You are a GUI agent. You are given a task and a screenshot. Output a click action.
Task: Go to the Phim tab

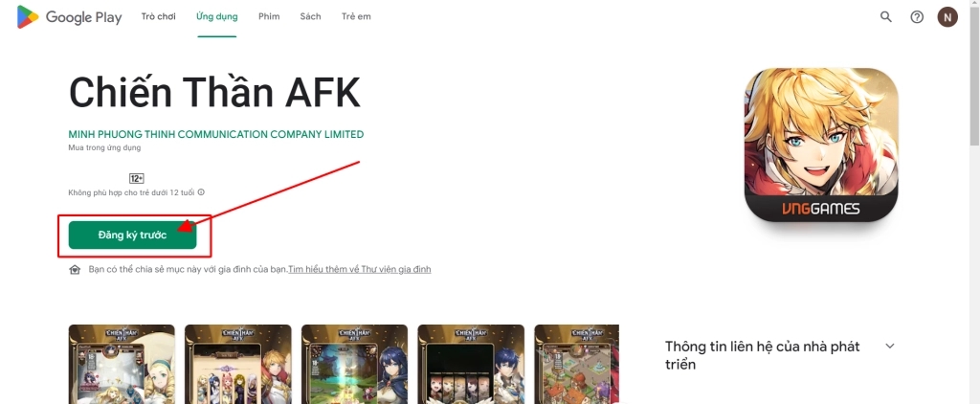[x=269, y=17]
